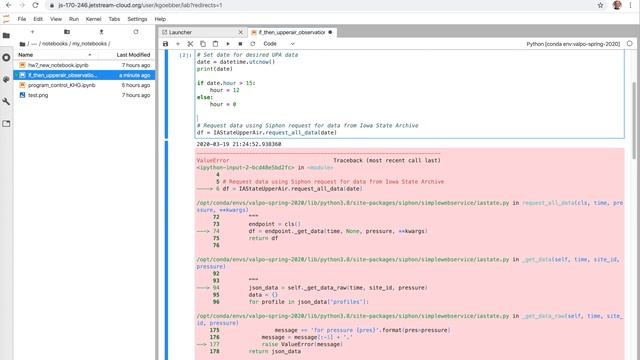
Task: Run the selected cell with the play icon
Action: pyautogui.click(x=228, y=44)
